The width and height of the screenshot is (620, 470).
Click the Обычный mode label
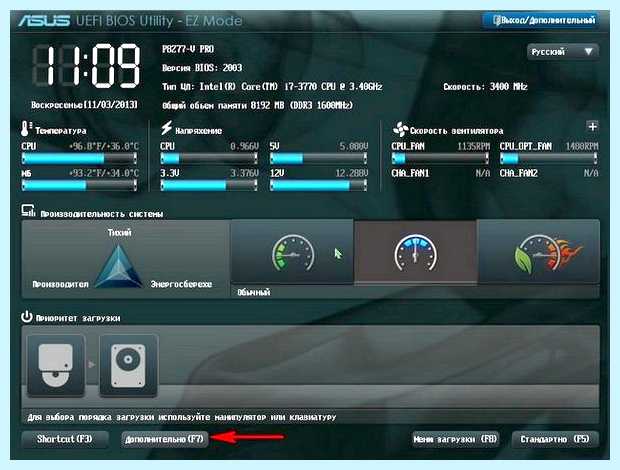coord(253,293)
